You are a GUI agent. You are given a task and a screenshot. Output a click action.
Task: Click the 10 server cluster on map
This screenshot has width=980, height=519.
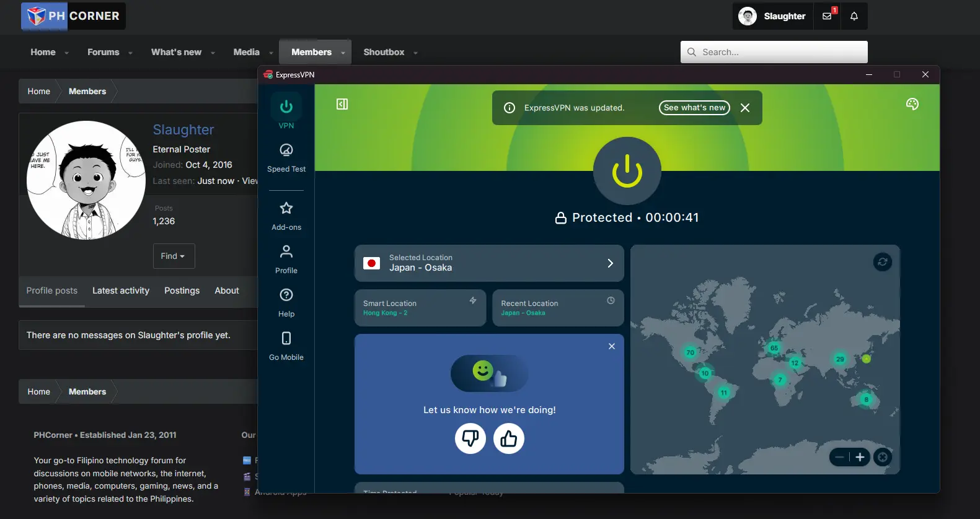[705, 373]
